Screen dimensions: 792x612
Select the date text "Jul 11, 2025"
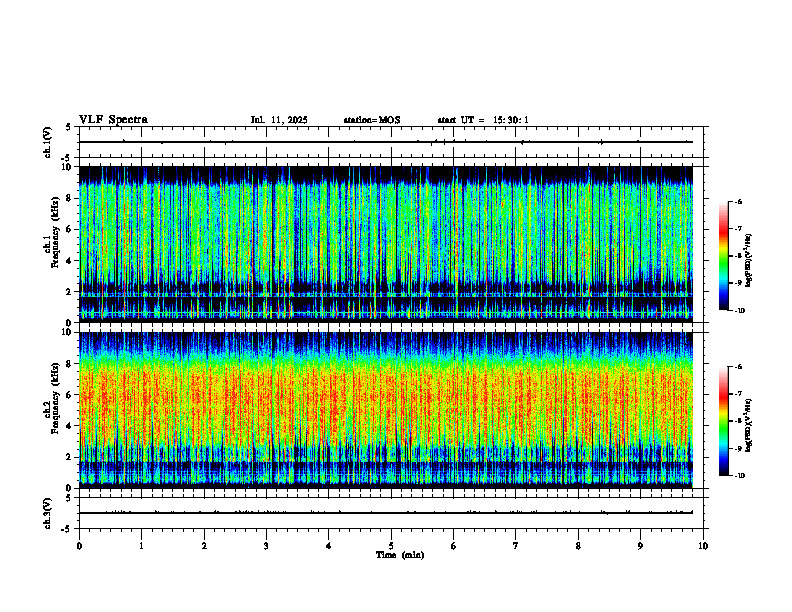[x=279, y=120]
